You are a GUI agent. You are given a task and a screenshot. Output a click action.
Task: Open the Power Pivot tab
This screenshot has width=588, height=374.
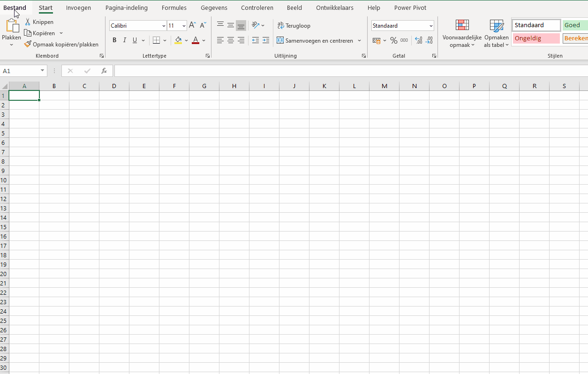tap(410, 7)
